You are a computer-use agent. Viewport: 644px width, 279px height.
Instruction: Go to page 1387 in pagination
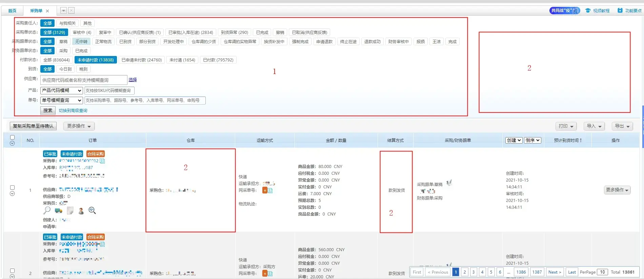pyautogui.click(x=537, y=272)
